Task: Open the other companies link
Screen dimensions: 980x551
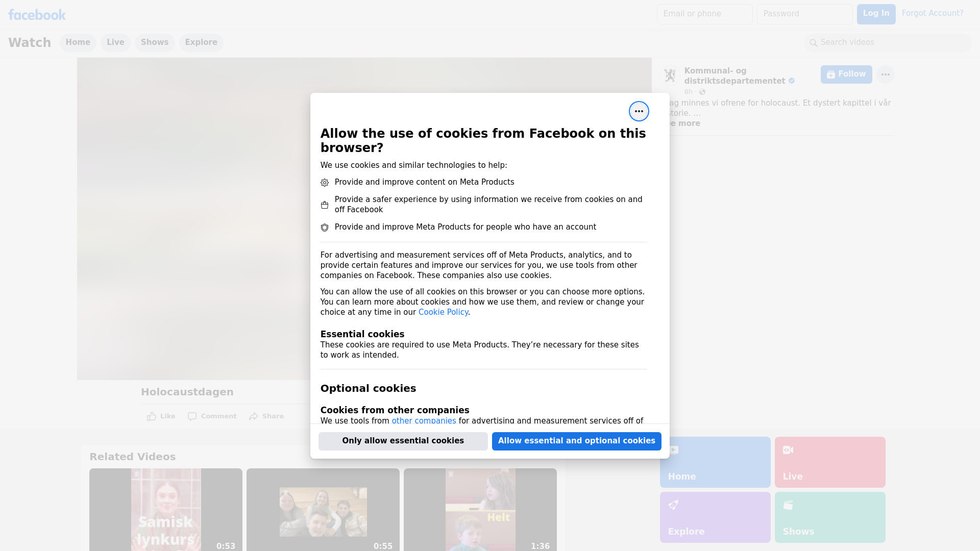Action: click(424, 420)
